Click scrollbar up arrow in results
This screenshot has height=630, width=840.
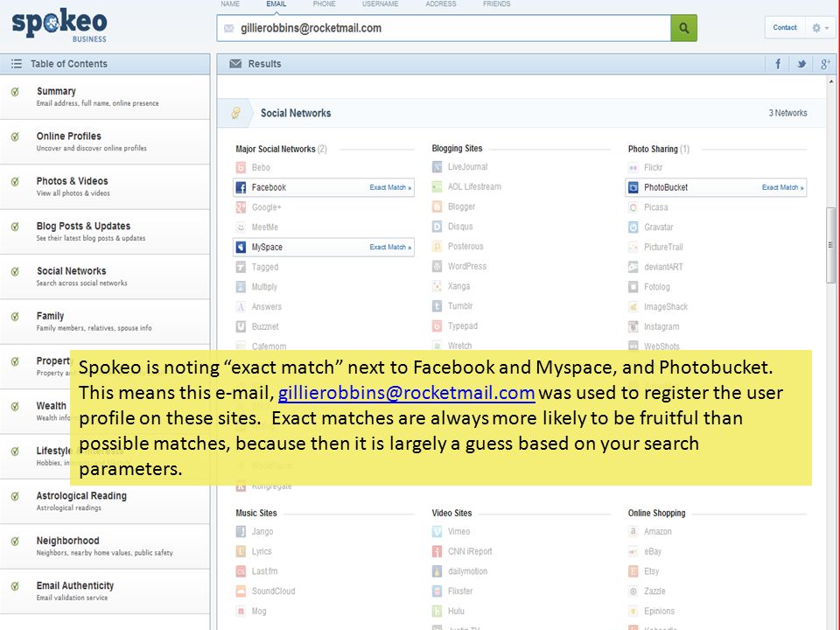(x=831, y=82)
